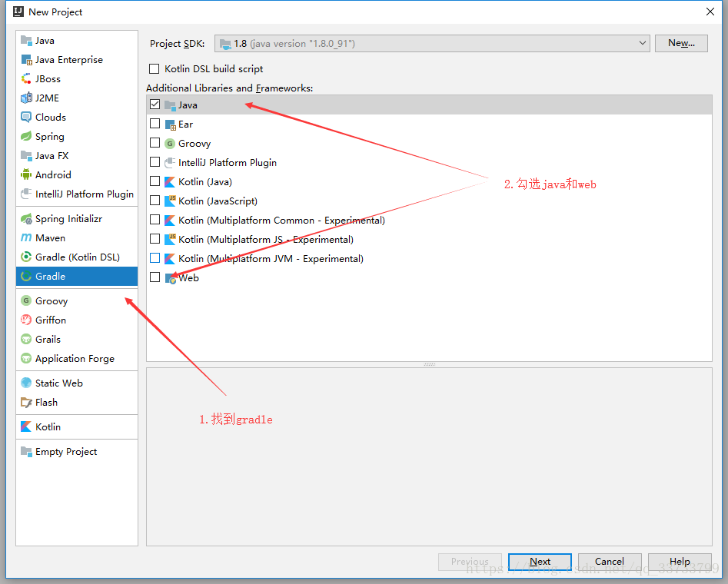Screen dimensions: 728x584
Task: Pick the JBoss icon in project list
Action: [x=26, y=79]
